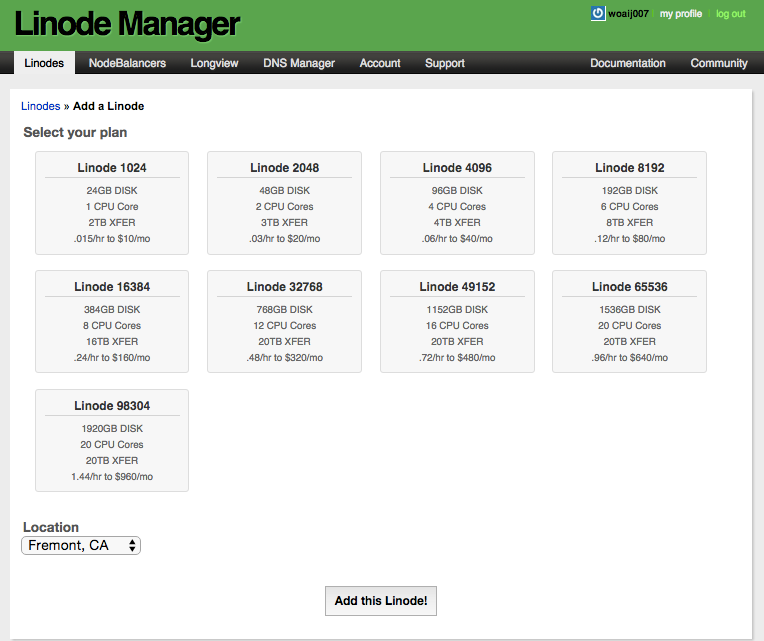Click the 768GB DISK text
Screen dimensions: 764x641
[285, 309]
